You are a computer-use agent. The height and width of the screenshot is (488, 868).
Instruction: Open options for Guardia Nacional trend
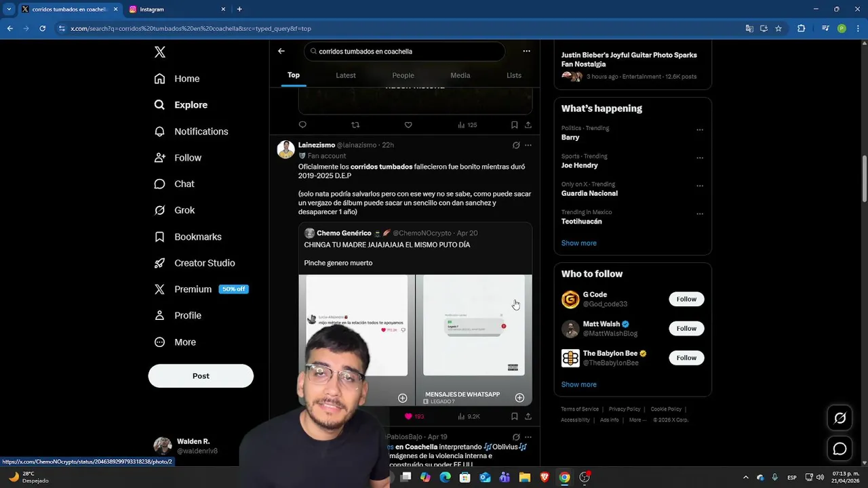700,186
